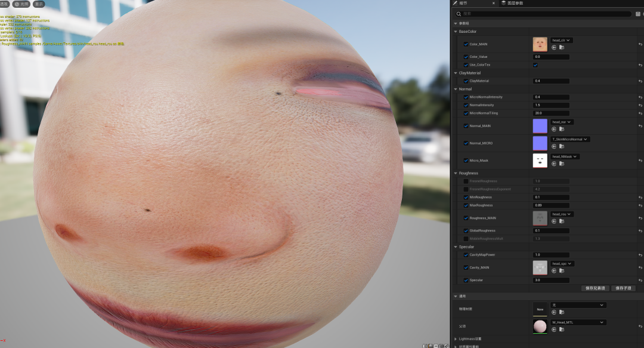The image size is (644, 348).
Task: Click the Color_MAIN face texture thumbnail
Action: 540,44
